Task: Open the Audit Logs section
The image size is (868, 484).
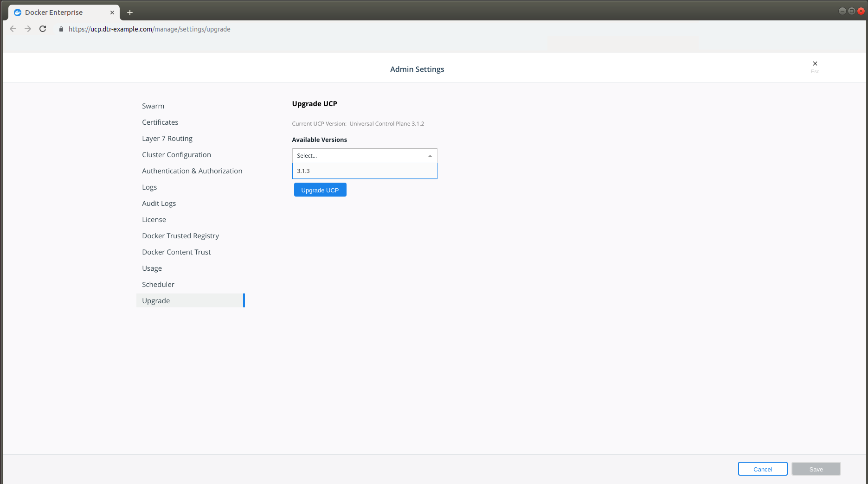Action: (159, 204)
